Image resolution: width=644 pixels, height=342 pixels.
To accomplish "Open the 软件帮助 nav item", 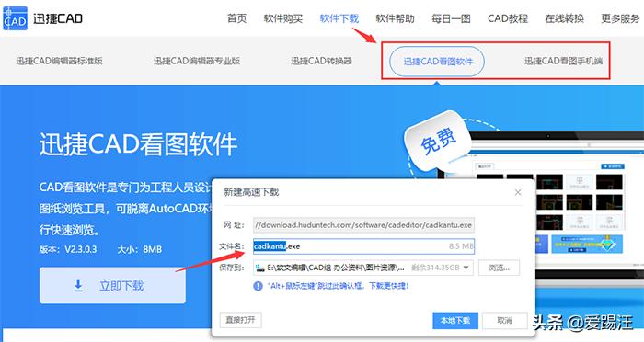I will [395, 18].
